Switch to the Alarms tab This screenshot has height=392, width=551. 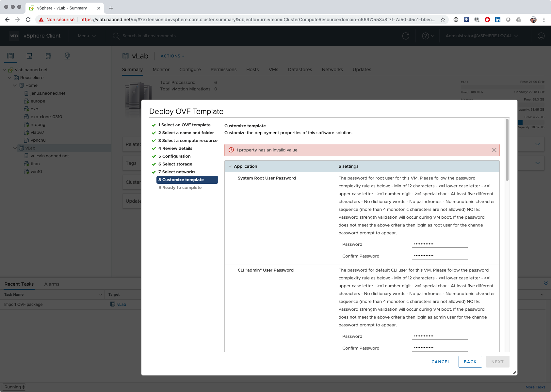[x=52, y=284]
